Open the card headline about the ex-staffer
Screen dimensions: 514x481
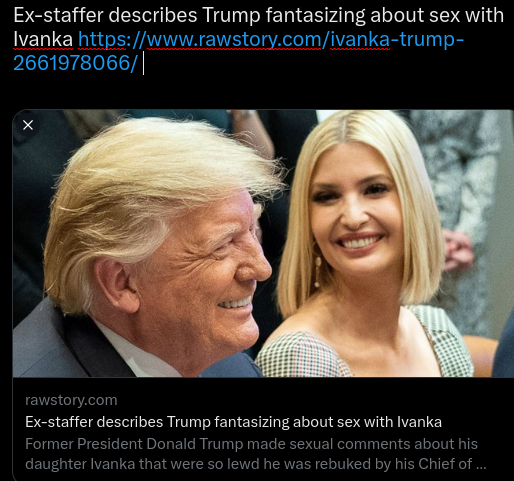pyautogui.click(x=233, y=422)
